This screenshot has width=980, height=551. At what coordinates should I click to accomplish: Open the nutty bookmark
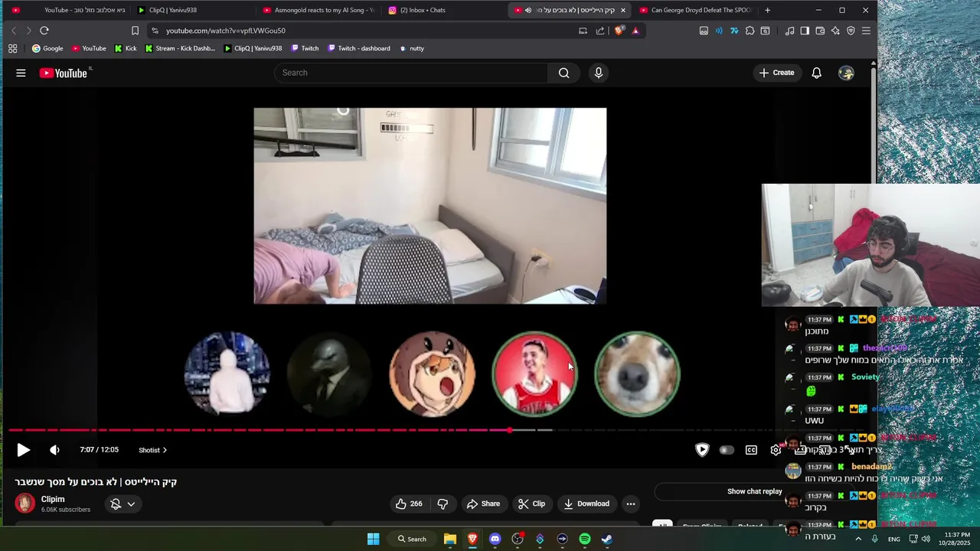click(412, 48)
